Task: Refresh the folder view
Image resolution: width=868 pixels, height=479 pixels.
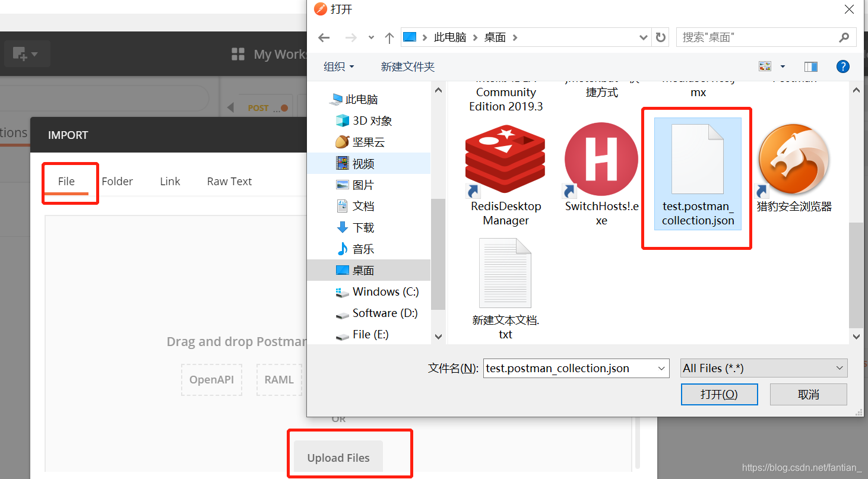Action: pos(660,37)
